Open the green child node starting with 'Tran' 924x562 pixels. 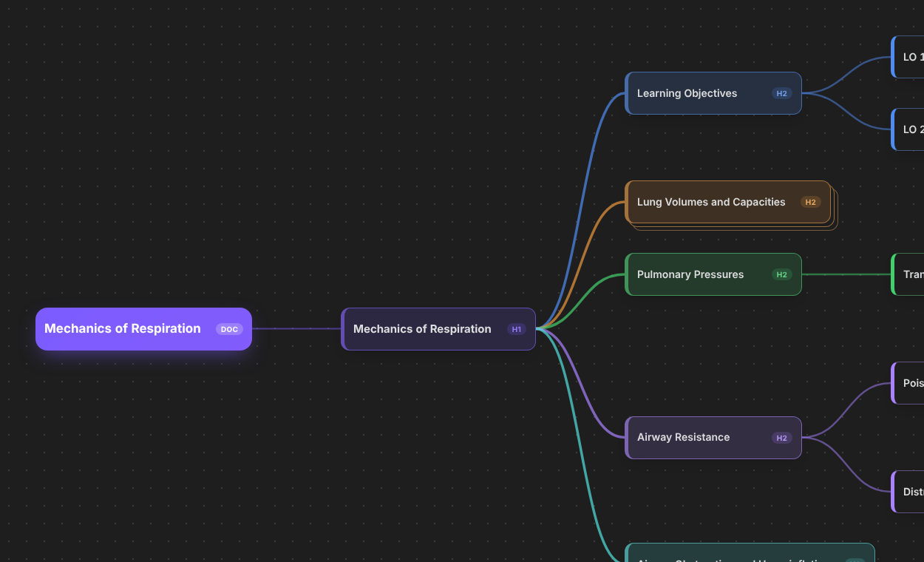908,274
